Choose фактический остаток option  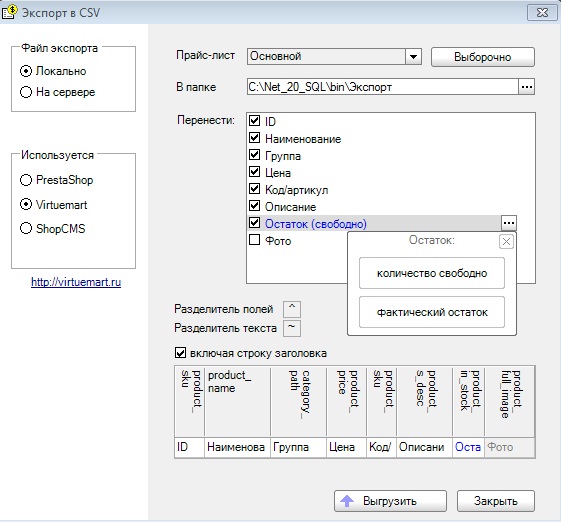[432, 312]
